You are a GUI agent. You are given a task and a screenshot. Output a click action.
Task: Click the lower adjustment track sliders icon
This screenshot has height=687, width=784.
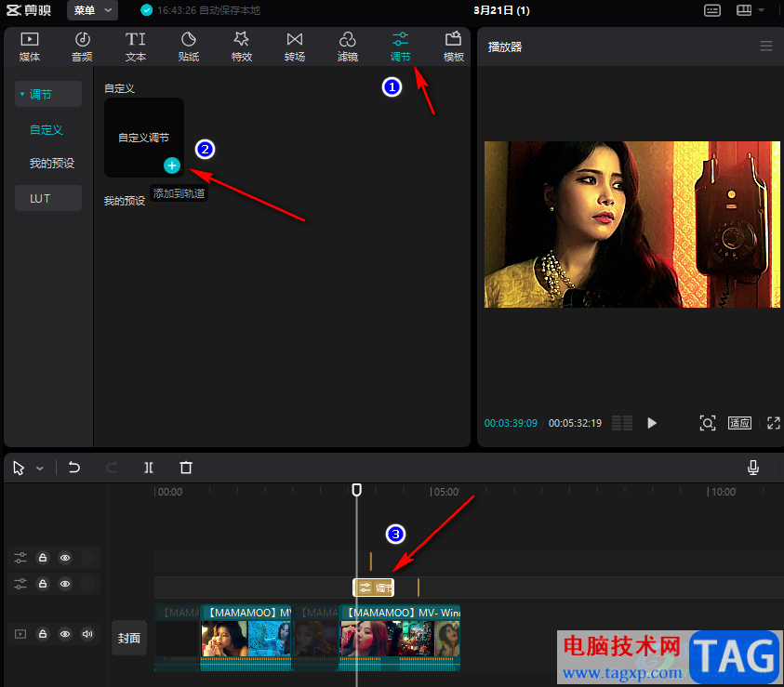(20, 584)
